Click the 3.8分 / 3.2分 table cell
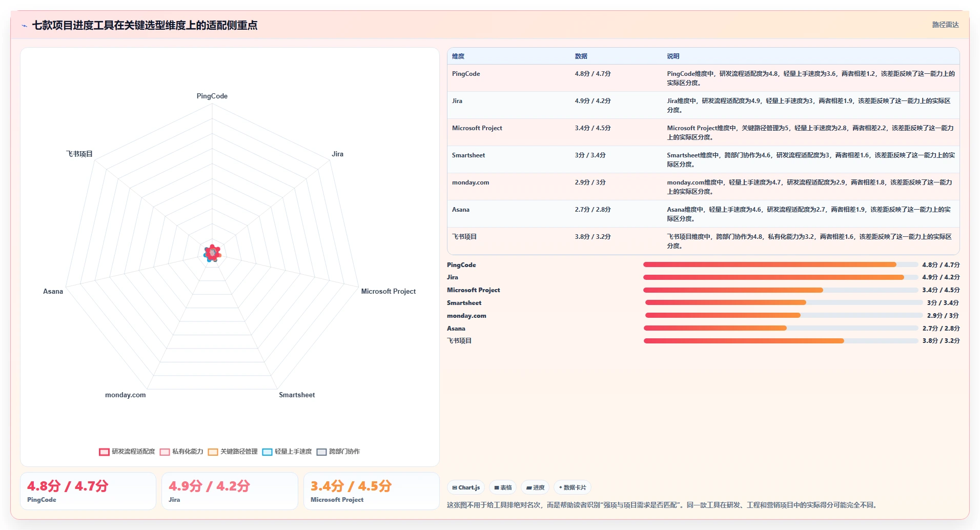 coord(593,237)
